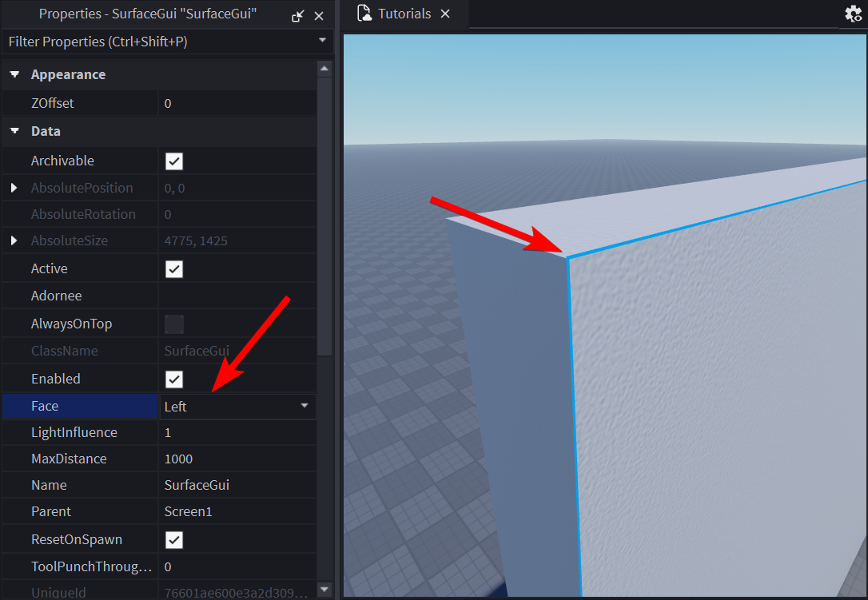The width and height of the screenshot is (868, 600).
Task: Uncheck the ResetOnSpawn checkbox
Action: pos(174,540)
